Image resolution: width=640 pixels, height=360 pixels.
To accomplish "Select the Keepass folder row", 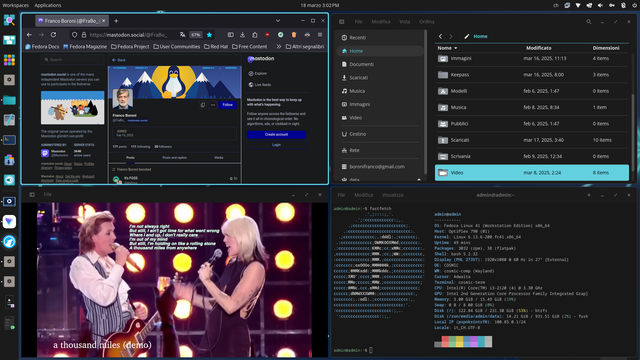I will (x=532, y=75).
